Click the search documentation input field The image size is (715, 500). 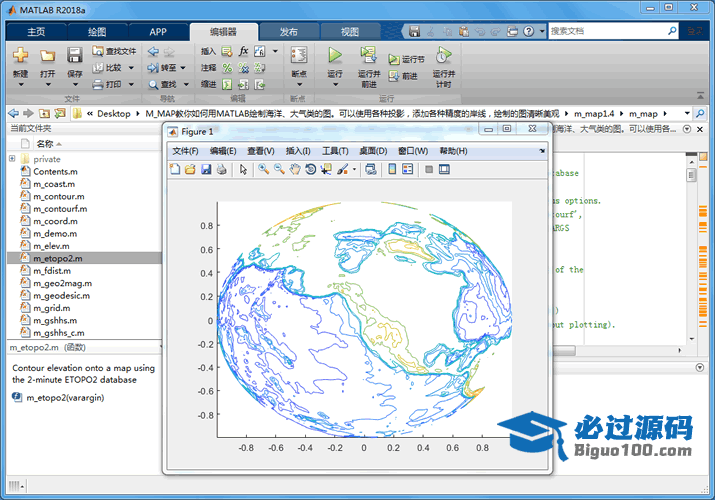pyautogui.click(x=608, y=31)
